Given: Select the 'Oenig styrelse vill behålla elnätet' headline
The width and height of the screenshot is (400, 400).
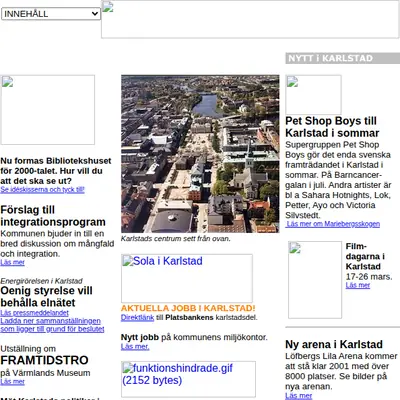Looking at the screenshot, I should (x=46, y=296).
